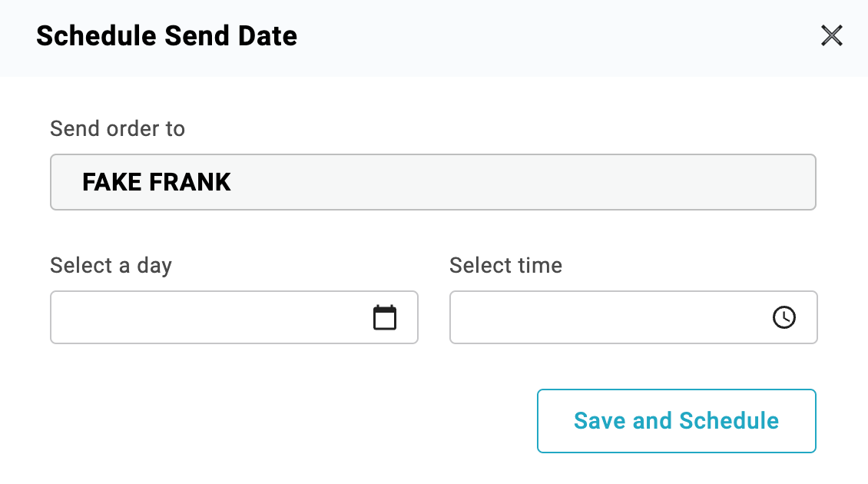Click the Schedule Send Date title
This screenshot has width=868, height=484.
[167, 36]
